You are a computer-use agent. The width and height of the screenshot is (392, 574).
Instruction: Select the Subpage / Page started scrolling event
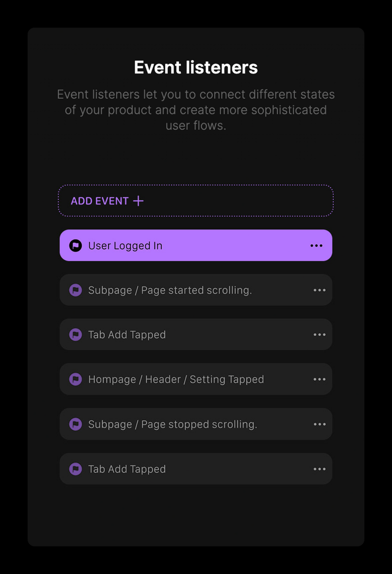[196, 290]
